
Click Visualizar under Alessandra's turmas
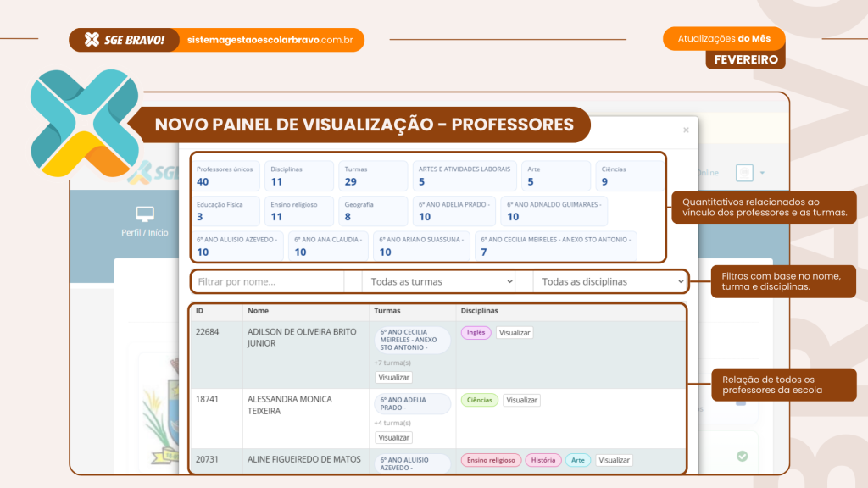point(393,437)
